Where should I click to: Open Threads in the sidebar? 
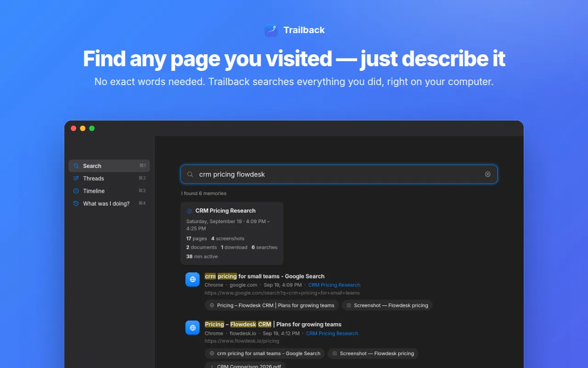[x=109, y=178]
